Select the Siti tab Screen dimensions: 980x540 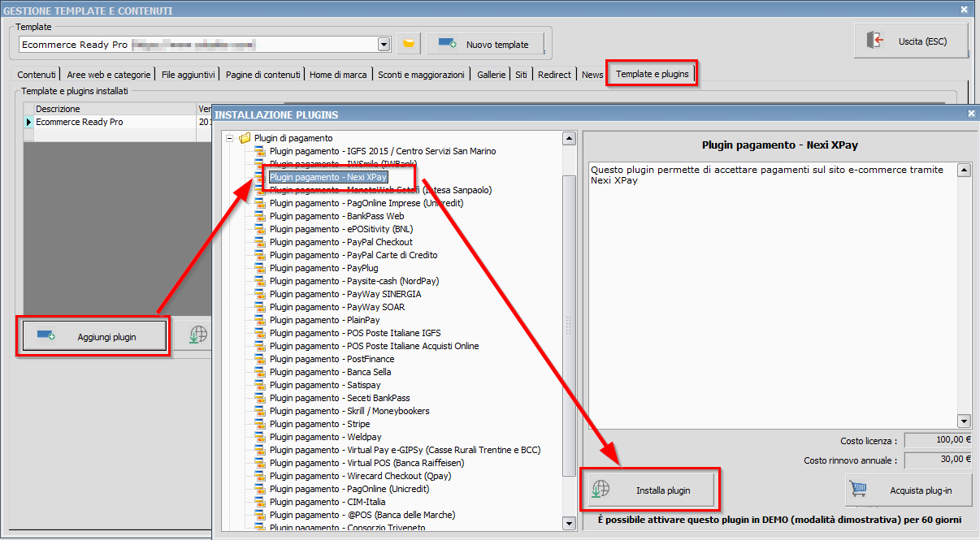521,75
